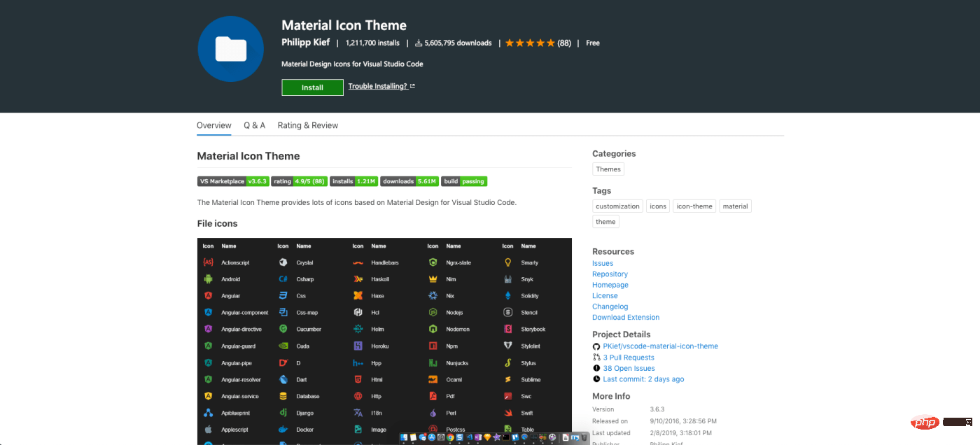
Task: Open Visual Studio Code from the dock
Action: tap(469, 437)
